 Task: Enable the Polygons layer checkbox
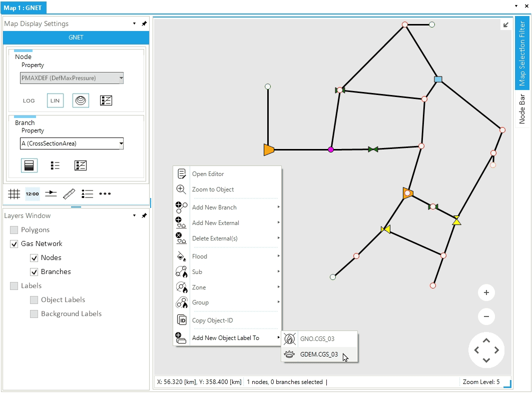click(14, 230)
